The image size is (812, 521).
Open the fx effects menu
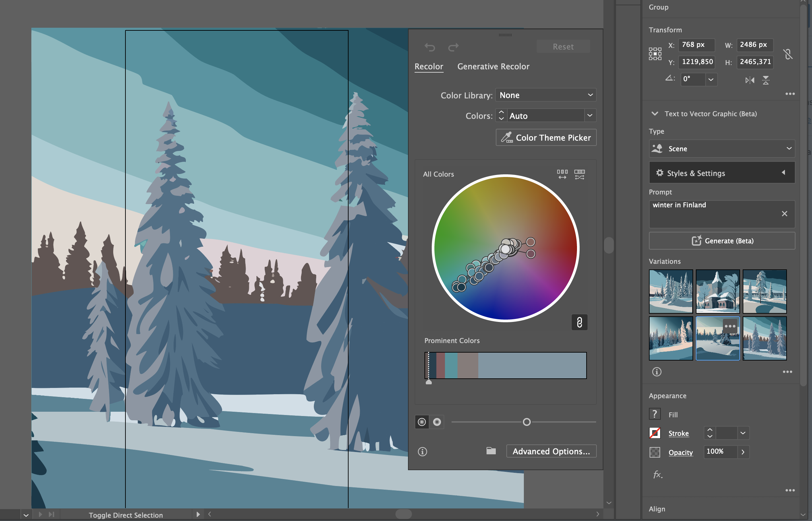tap(657, 474)
